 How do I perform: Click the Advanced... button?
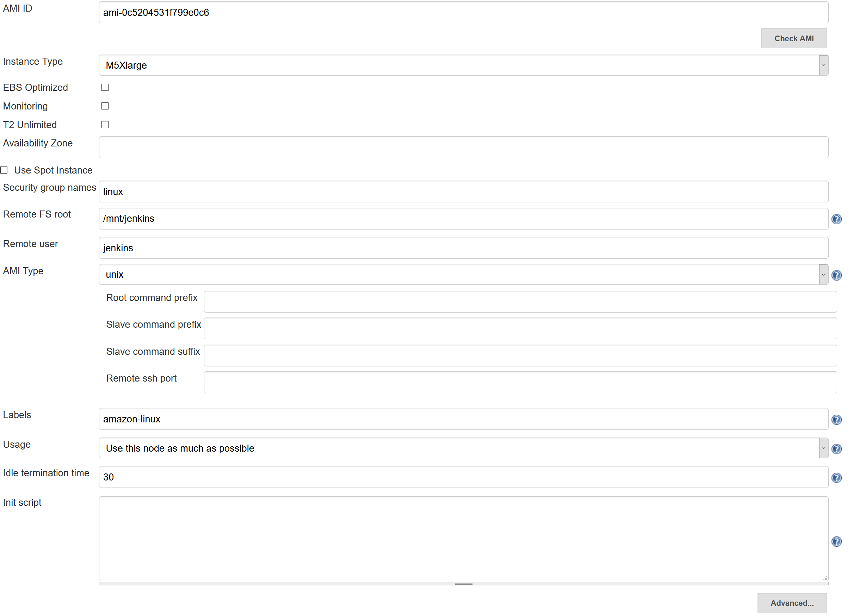point(793,602)
